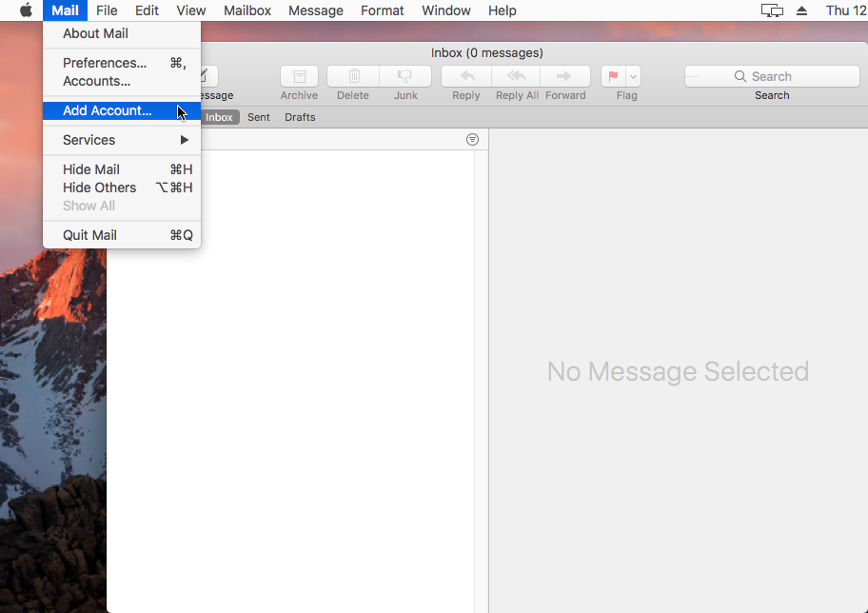Open the File menu
The width and height of the screenshot is (868, 613).
[x=107, y=10]
